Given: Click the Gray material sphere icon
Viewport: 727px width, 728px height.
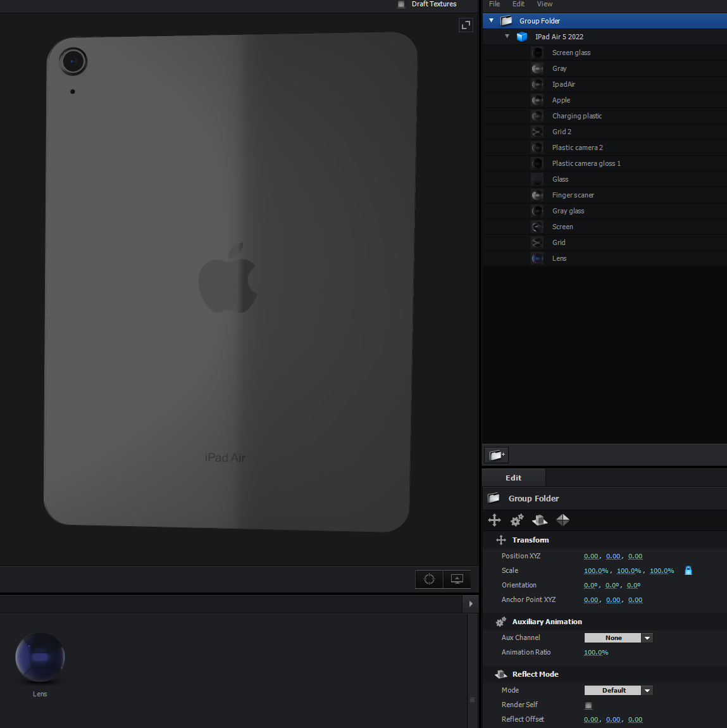Looking at the screenshot, I should tap(537, 68).
